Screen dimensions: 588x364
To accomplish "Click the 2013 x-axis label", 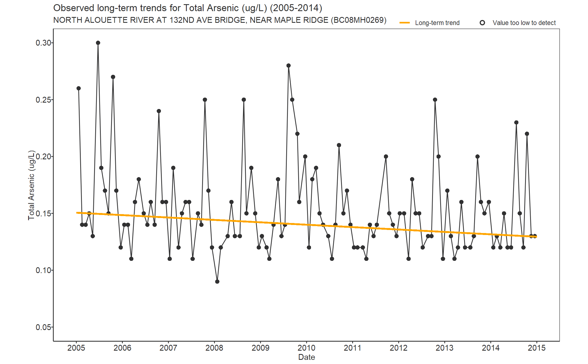I will click(x=445, y=348).
